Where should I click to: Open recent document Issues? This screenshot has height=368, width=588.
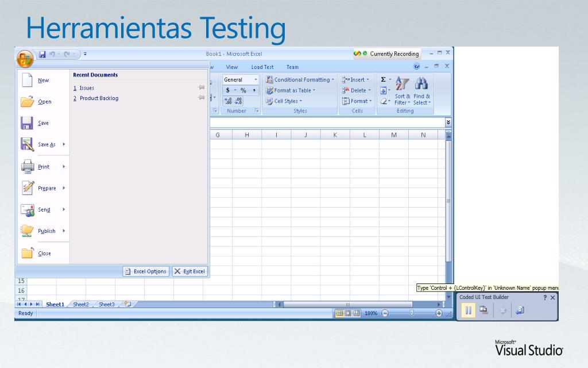click(x=87, y=88)
